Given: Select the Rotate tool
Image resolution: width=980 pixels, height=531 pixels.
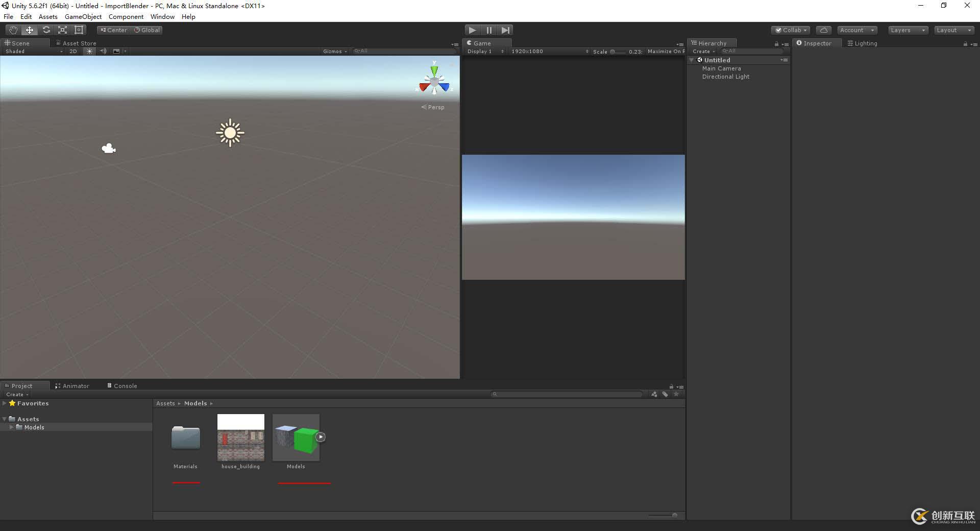Looking at the screenshot, I should 46,30.
